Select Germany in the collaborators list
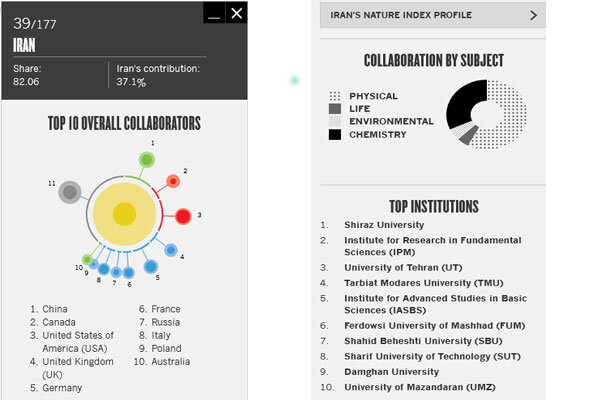The image size is (600, 400). click(x=62, y=387)
